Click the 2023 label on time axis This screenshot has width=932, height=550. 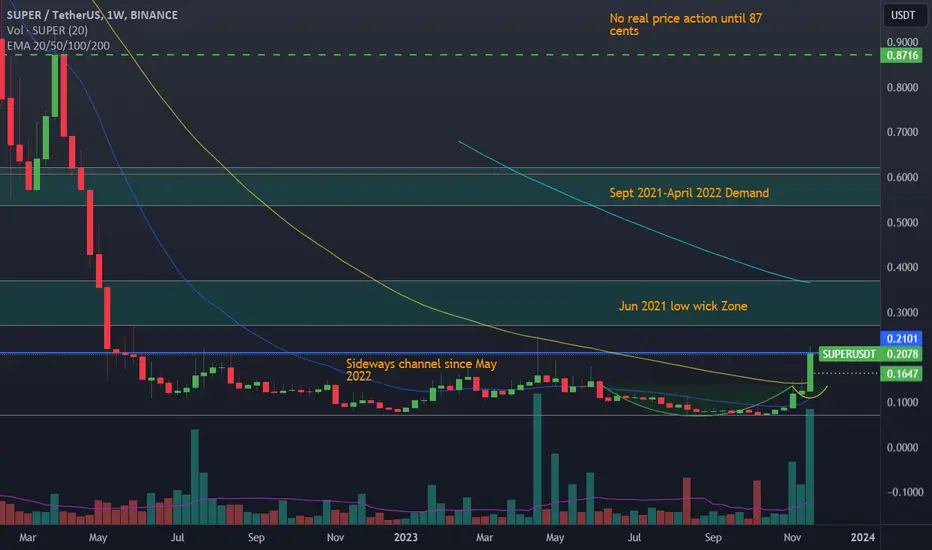click(x=406, y=538)
